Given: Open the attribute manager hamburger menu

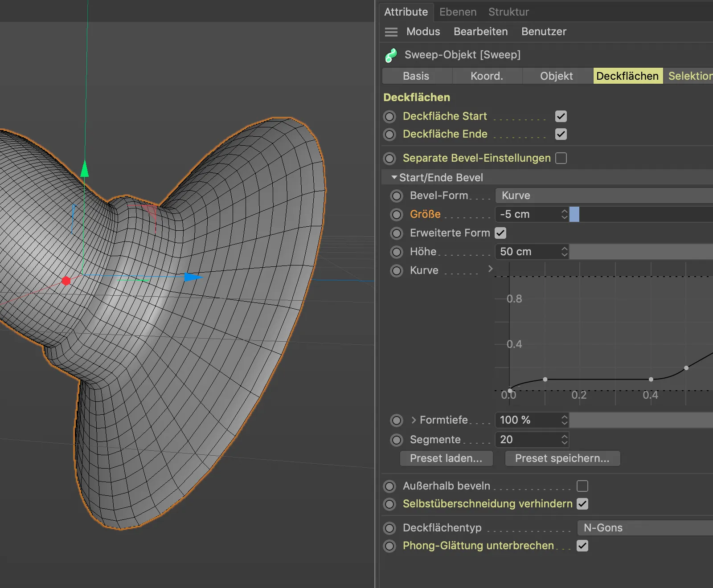Looking at the screenshot, I should tap(391, 32).
